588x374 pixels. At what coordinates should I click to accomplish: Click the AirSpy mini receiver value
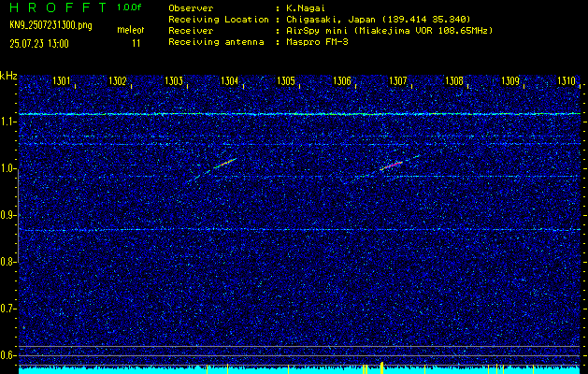(389, 31)
